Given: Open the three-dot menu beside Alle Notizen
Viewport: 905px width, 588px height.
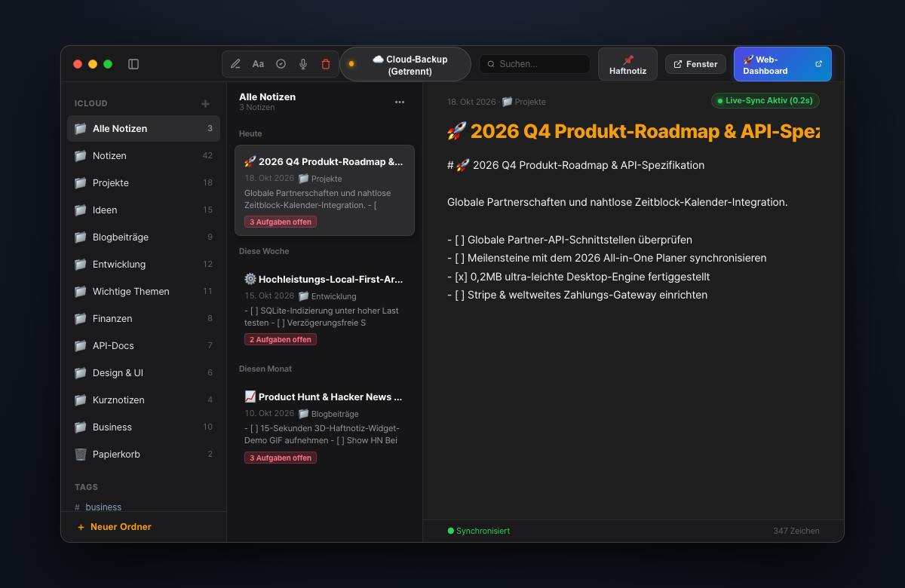Looking at the screenshot, I should 400,102.
